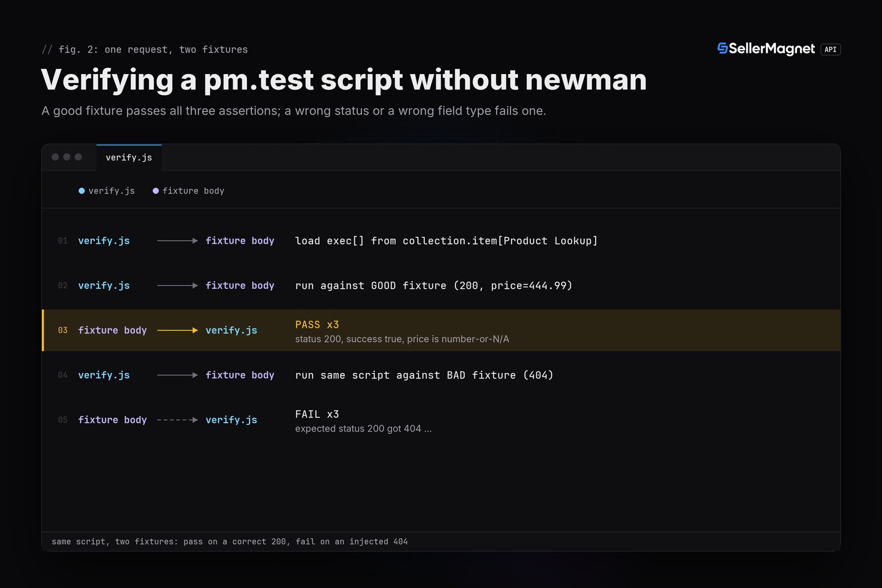Select the verify.js tab in the window header
Viewport: 882px width, 588px height.
(x=129, y=157)
